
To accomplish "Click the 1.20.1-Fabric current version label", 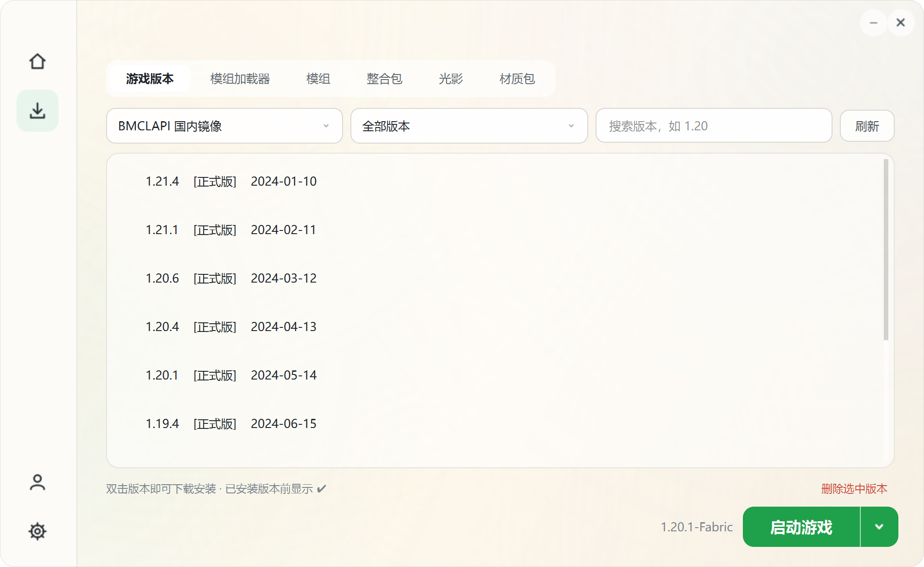I will tap(697, 527).
